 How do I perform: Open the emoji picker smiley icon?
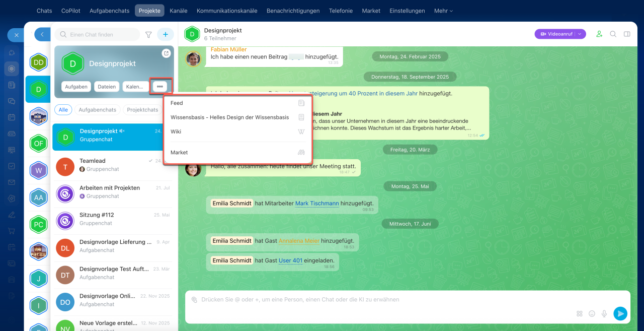(592, 313)
